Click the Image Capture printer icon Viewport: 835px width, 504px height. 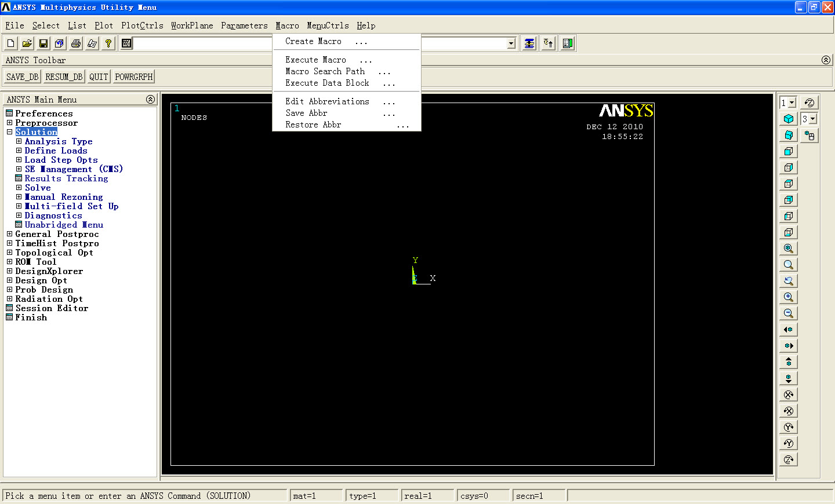point(76,43)
